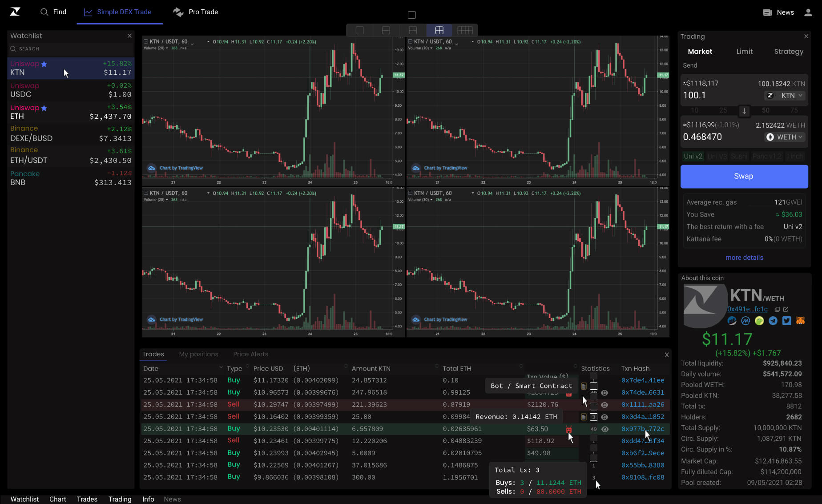Image resolution: width=822 pixels, height=504 pixels.
Task: Open the CoinGecko link icon
Action: pos(759,321)
